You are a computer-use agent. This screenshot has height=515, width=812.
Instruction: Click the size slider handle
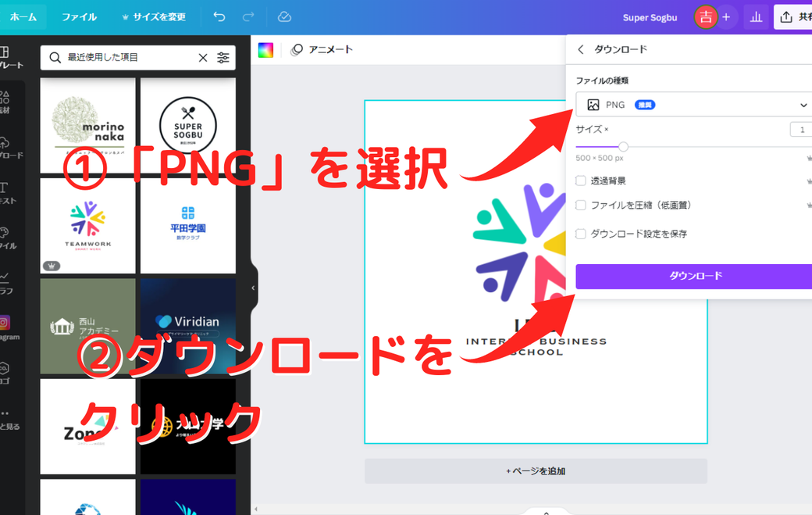(624, 147)
